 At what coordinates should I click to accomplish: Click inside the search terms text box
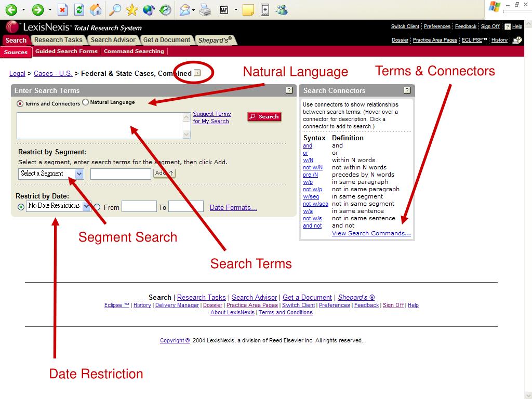tap(100, 126)
